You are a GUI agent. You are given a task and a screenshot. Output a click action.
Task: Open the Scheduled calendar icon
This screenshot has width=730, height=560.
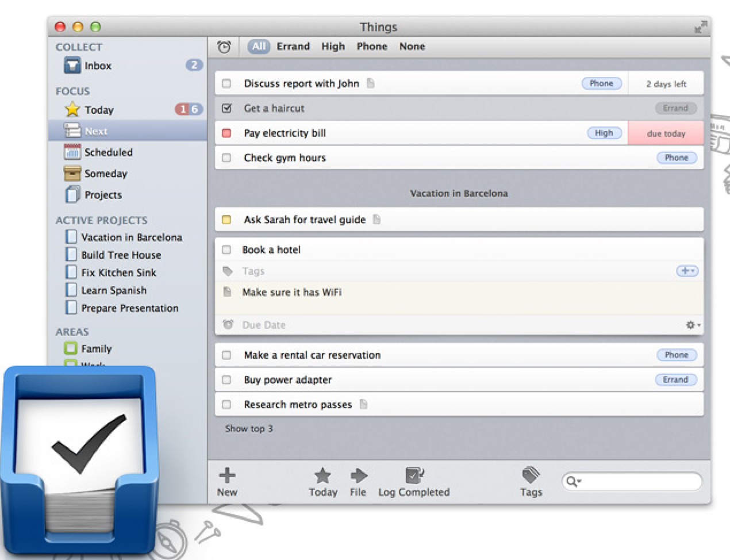(x=72, y=152)
